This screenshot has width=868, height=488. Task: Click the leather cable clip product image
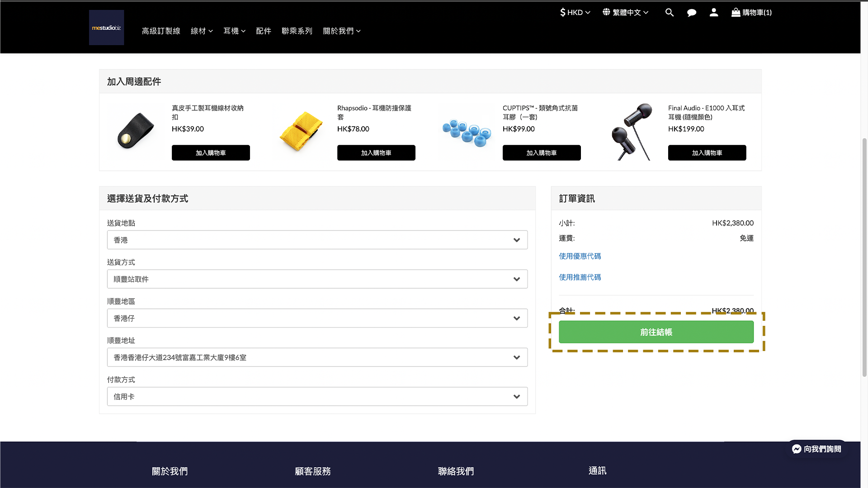click(135, 131)
